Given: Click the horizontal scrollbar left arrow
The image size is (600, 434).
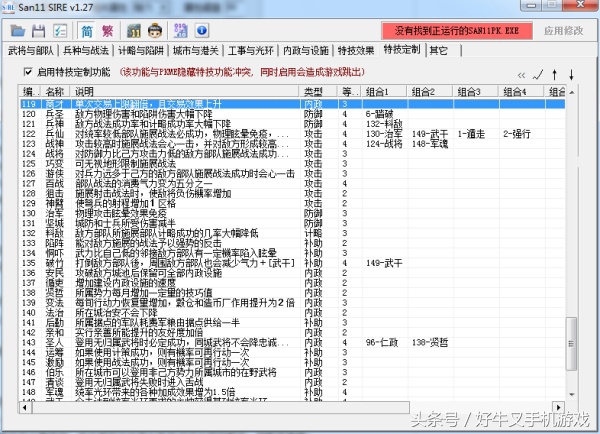Looking at the screenshot, I should 25,407.
